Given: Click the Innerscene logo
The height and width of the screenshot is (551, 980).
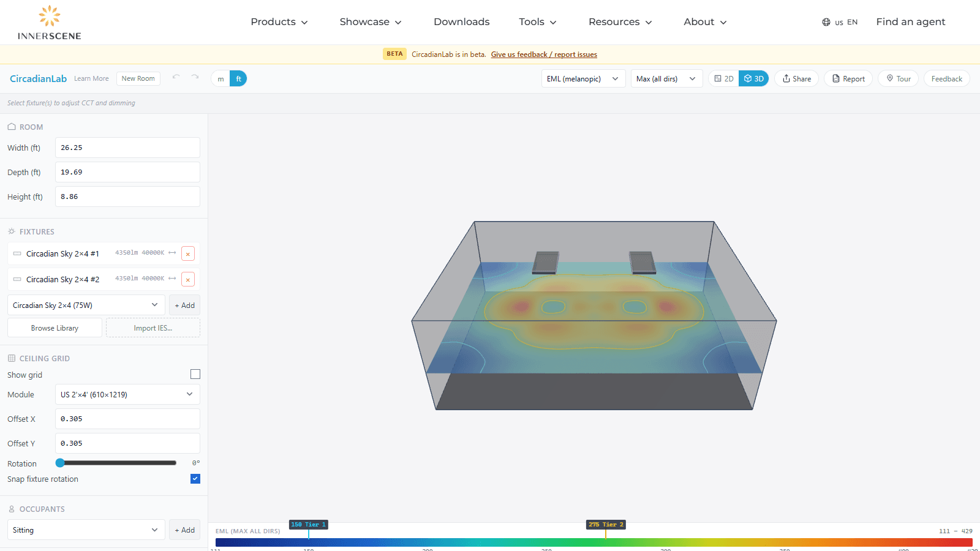Looking at the screenshot, I should 49,23.
